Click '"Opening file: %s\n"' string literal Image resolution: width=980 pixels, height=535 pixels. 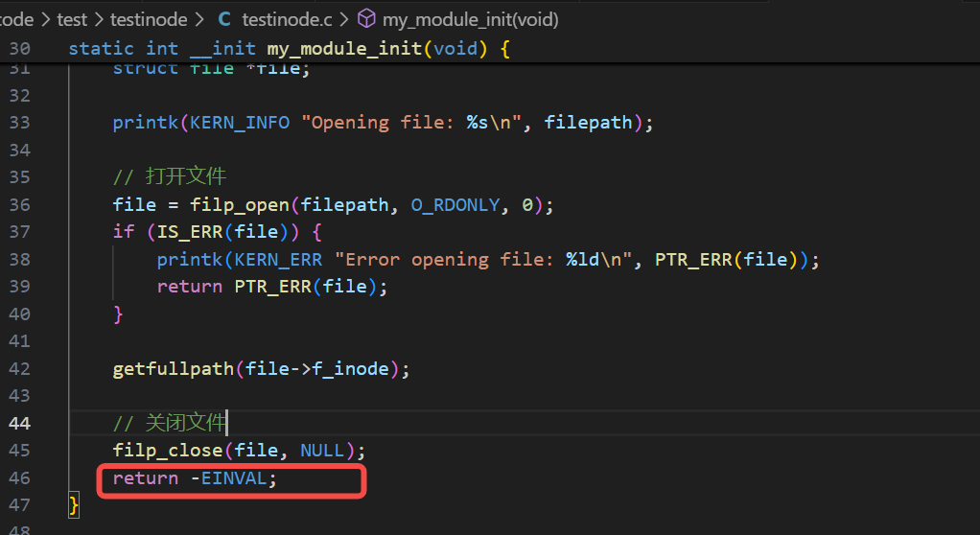tap(412, 123)
